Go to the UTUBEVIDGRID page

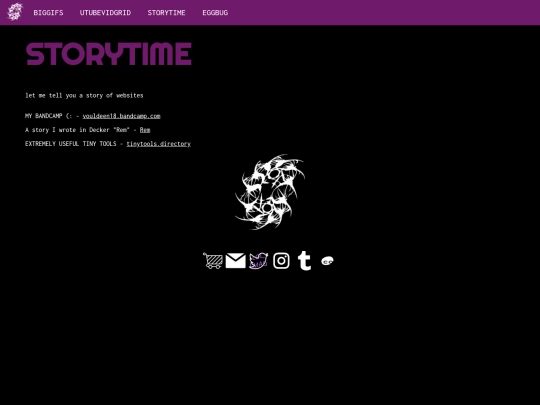(105, 13)
